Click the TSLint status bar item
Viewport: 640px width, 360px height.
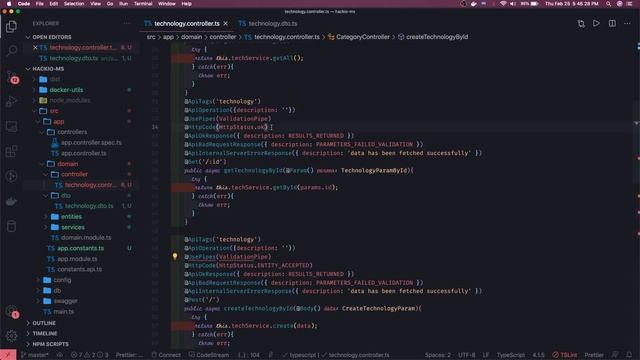click(565, 355)
